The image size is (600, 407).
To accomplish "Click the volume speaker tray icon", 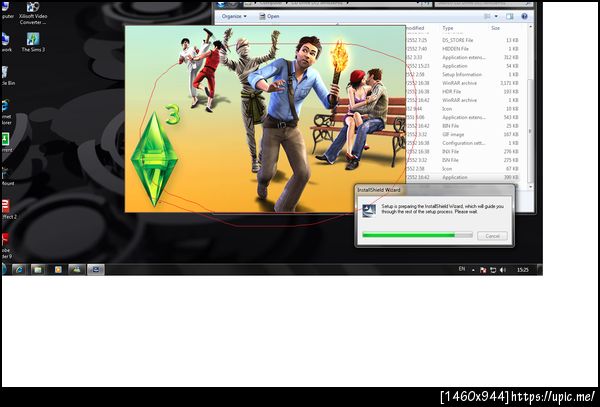I will tap(502, 270).
